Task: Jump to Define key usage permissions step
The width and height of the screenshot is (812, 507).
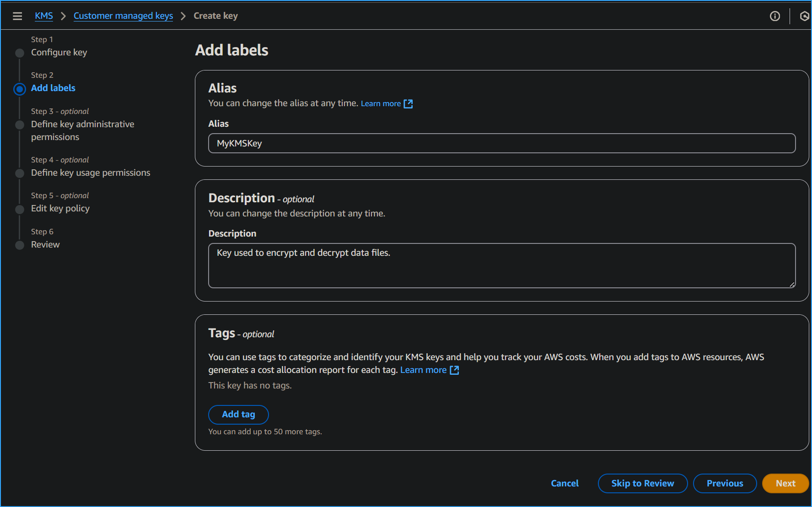Action: pyautogui.click(x=91, y=173)
